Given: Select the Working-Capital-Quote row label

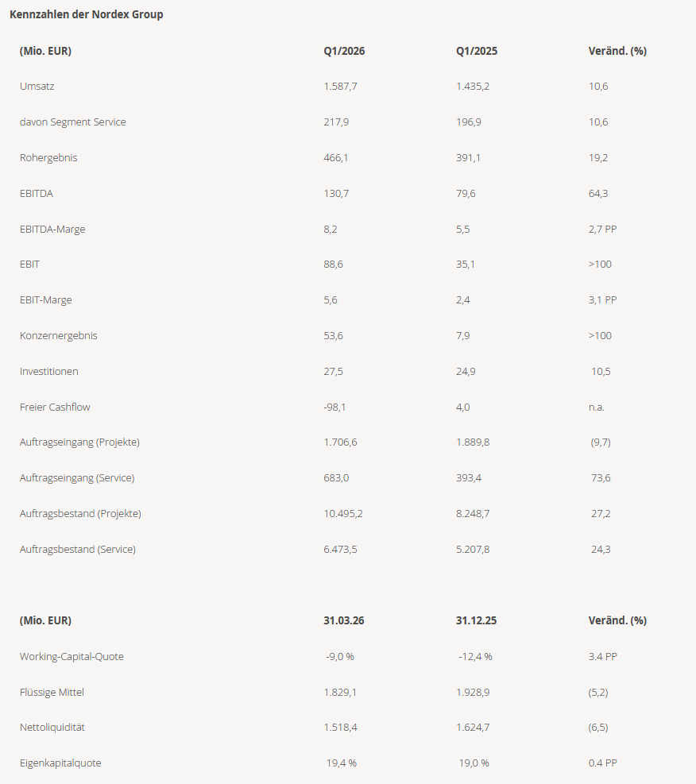Looking at the screenshot, I should 72,656.
